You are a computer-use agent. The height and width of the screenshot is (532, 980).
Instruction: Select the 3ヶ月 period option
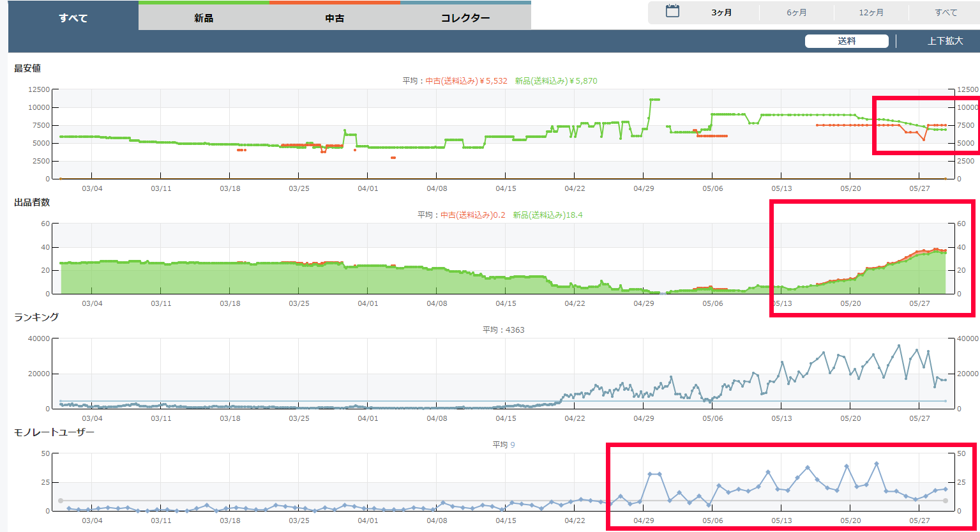(721, 13)
